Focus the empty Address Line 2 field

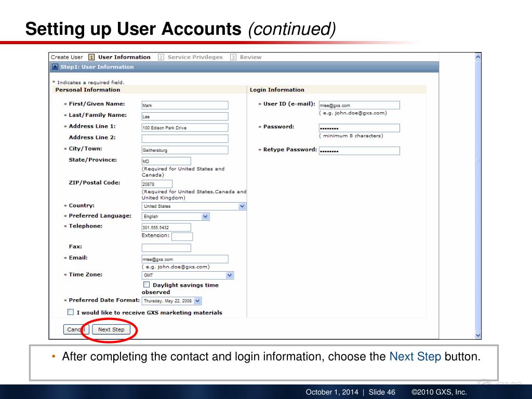(185, 139)
